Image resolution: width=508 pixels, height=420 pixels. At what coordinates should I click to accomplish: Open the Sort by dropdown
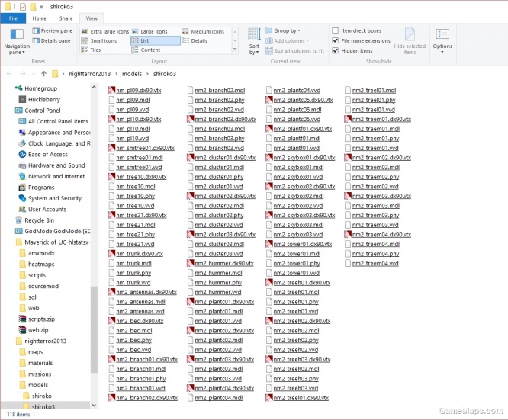[254, 41]
